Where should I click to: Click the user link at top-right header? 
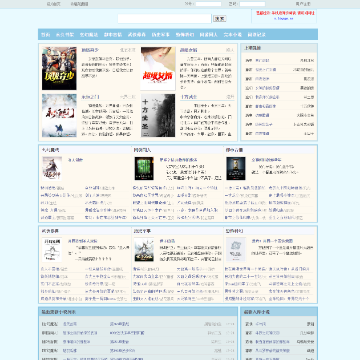tap(303, 4)
